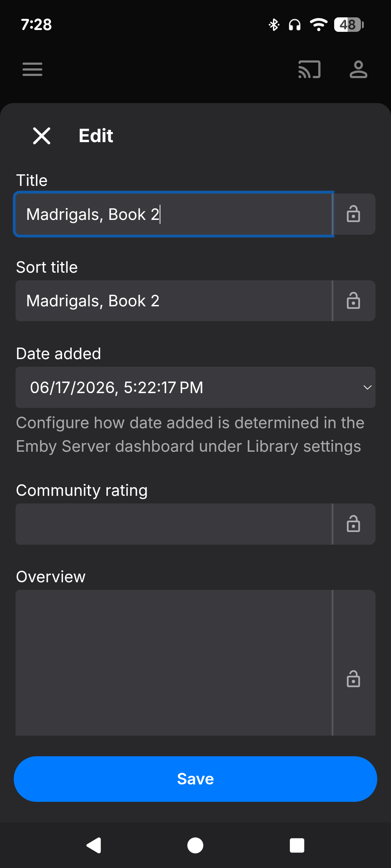Open the Date added date picker field
The image size is (391, 868).
point(195,387)
